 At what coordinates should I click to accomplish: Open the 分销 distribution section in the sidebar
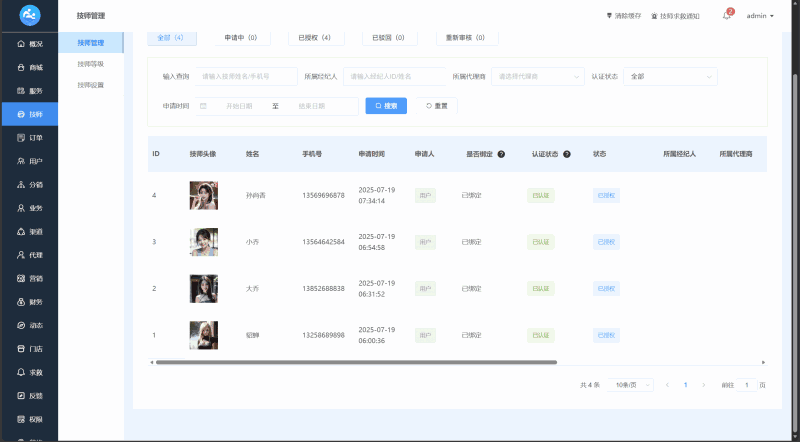(x=30, y=185)
